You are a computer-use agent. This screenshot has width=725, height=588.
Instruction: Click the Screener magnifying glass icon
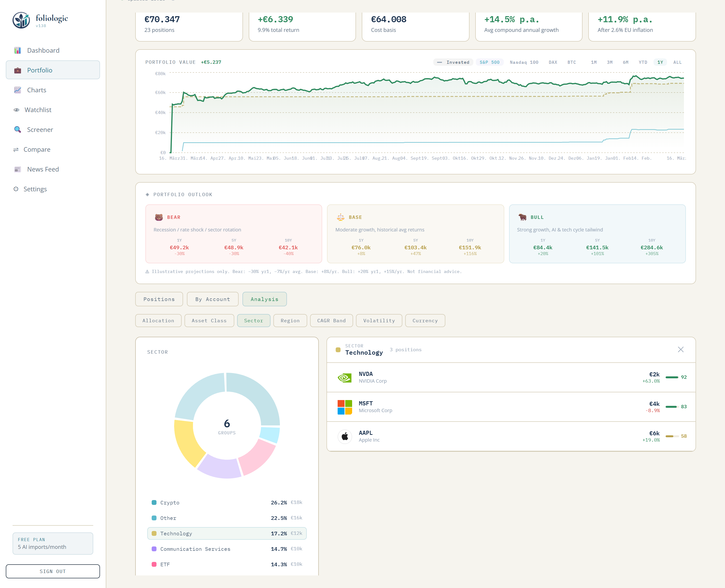(17, 129)
